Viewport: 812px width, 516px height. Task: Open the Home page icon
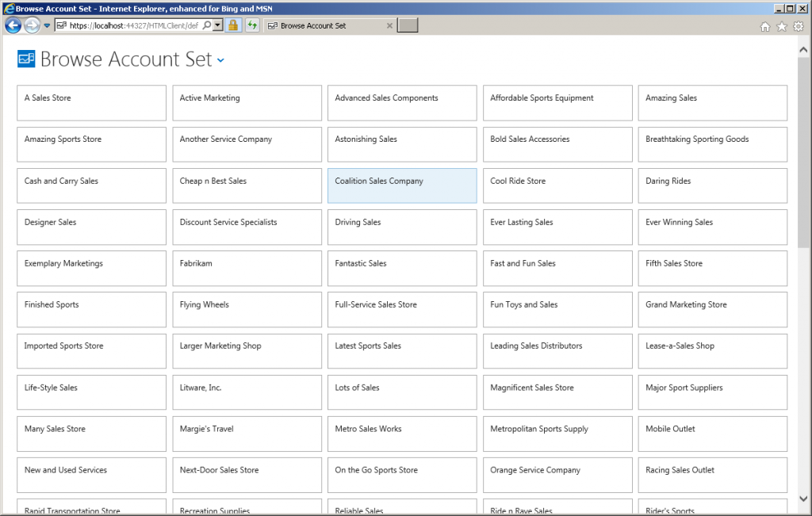[x=764, y=26]
